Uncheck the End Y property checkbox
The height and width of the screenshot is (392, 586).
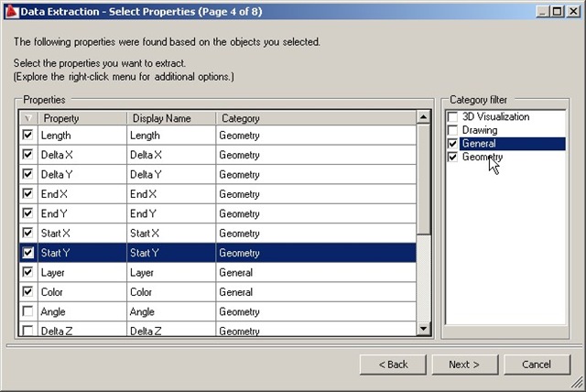click(x=27, y=213)
